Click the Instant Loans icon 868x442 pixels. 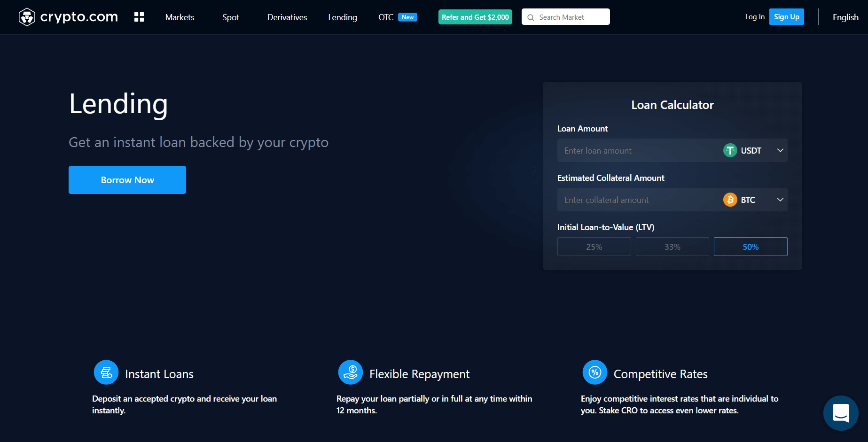pos(106,372)
